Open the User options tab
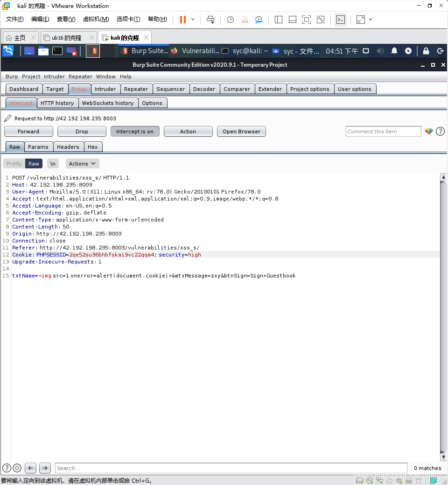Screen dimensions: 448x485 [355, 89]
